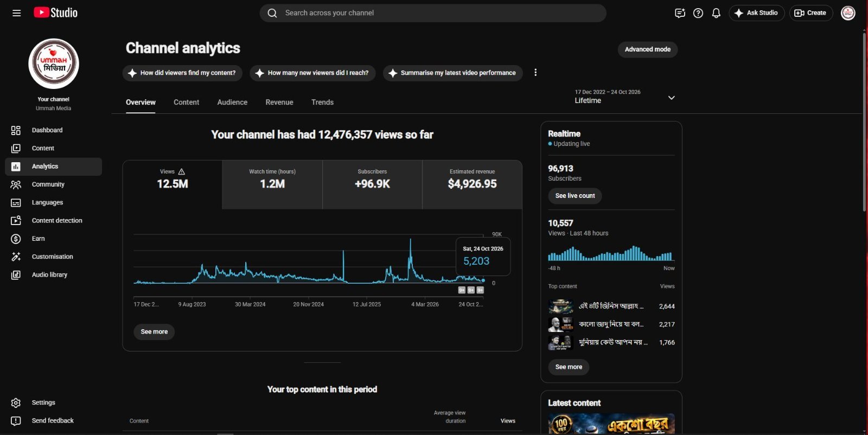The image size is (868, 435).
Task: Click the Community sidebar icon
Action: tap(16, 184)
